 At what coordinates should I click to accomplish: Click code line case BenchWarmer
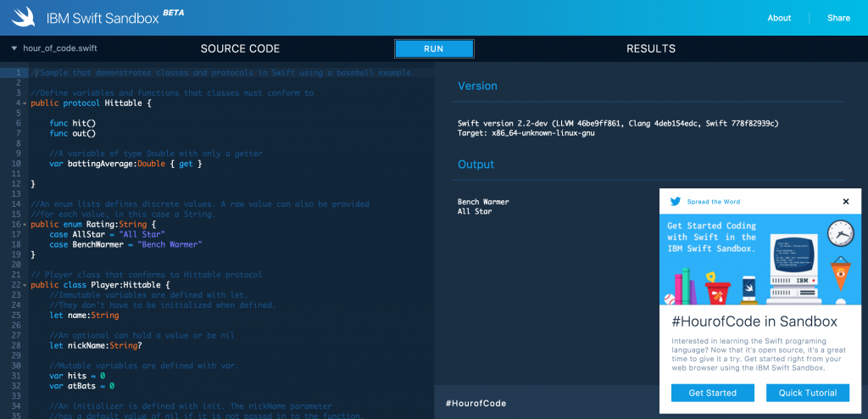125,244
